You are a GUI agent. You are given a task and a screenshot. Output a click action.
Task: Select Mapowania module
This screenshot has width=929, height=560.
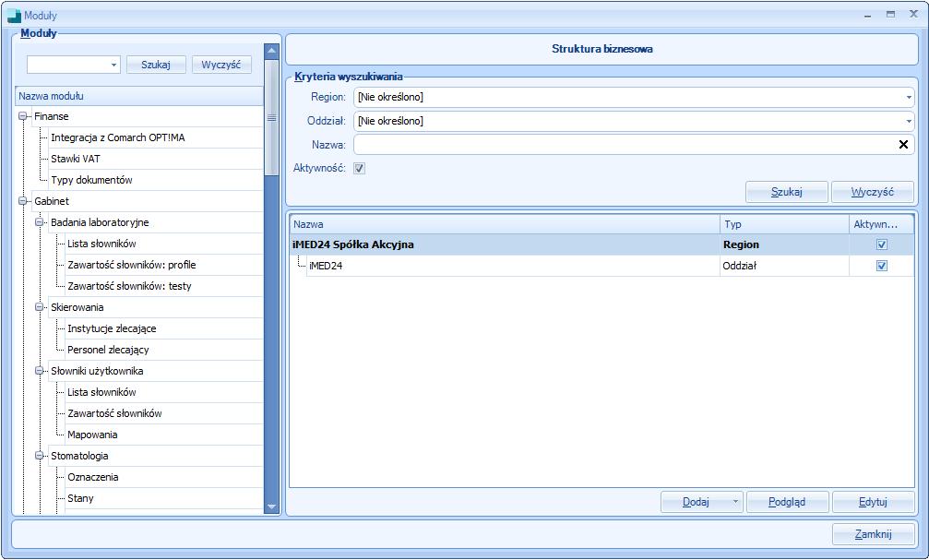92,435
